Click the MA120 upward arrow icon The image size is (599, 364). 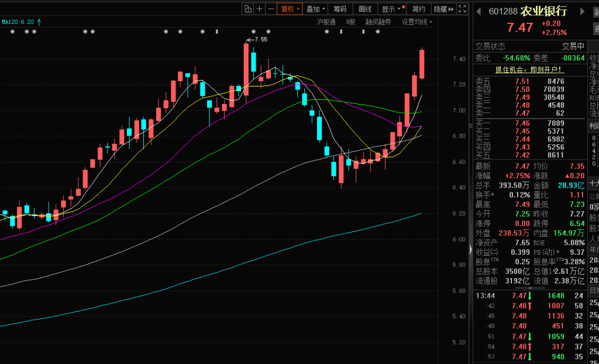(x=39, y=22)
